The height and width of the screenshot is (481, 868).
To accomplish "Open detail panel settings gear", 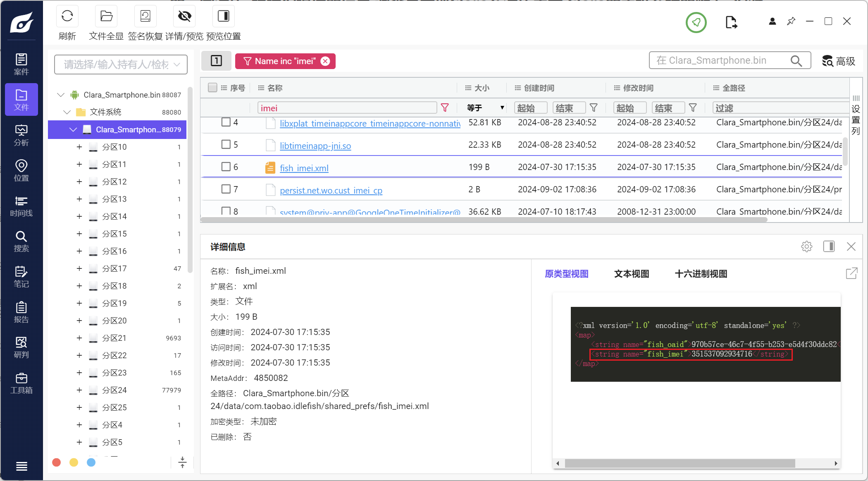I will 806,246.
